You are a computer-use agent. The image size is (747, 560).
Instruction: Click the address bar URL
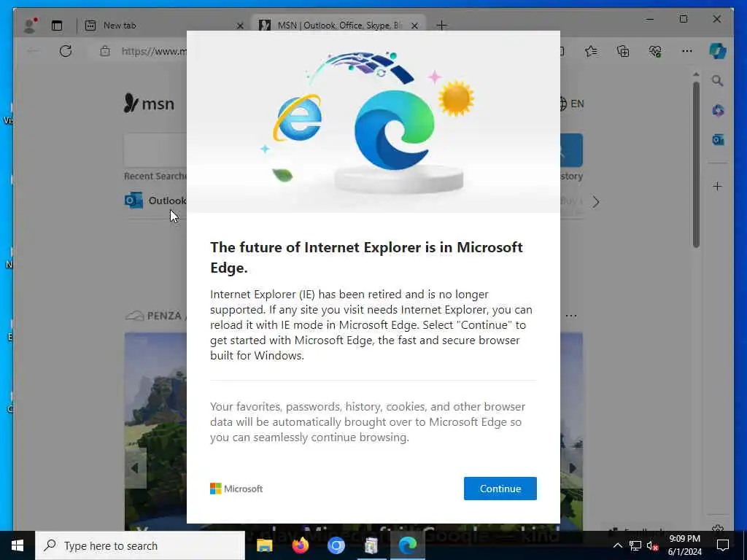(153, 51)
